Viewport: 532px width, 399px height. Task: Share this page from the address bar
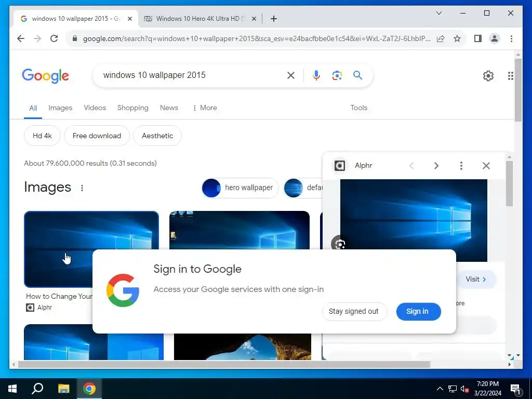[441, 38]
